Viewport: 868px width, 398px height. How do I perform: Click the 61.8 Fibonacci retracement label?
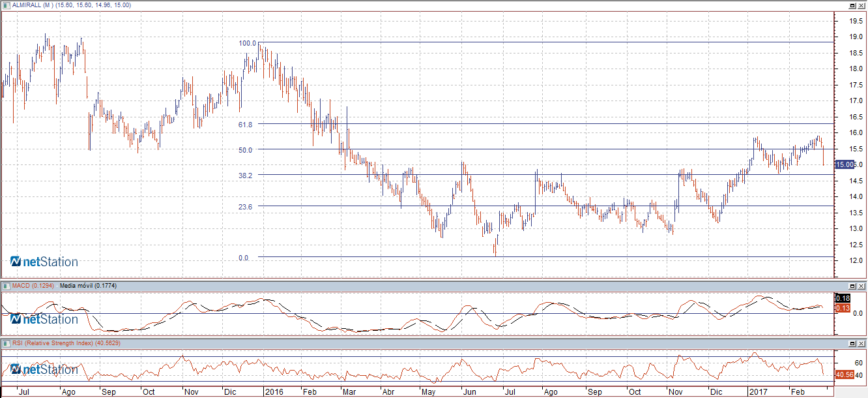[x=246, y=124]
